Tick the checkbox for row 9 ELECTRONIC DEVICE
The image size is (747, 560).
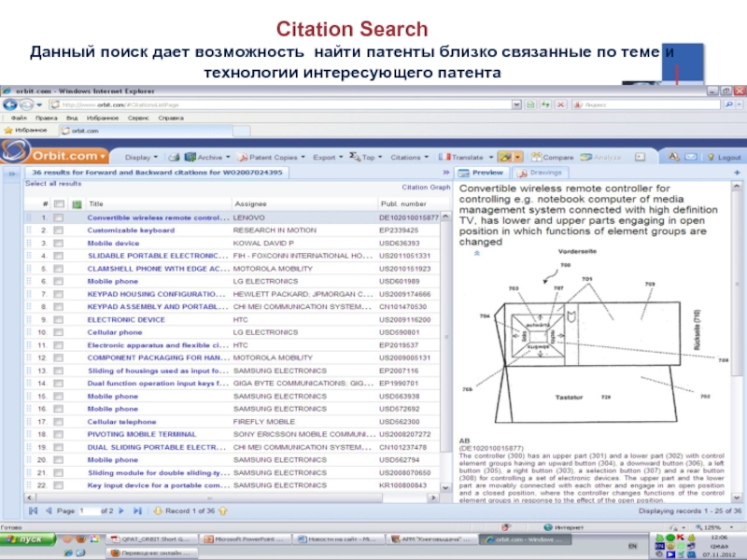pos(58,319)
